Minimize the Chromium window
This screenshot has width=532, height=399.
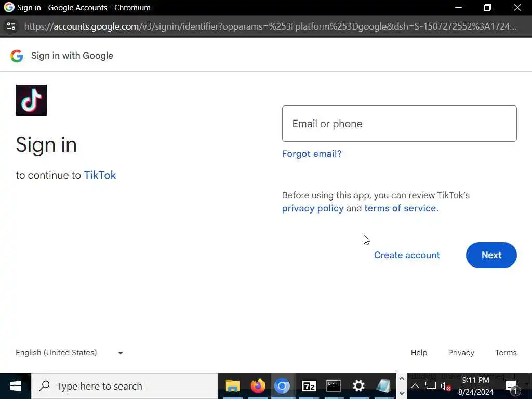[x=458, y=7]
